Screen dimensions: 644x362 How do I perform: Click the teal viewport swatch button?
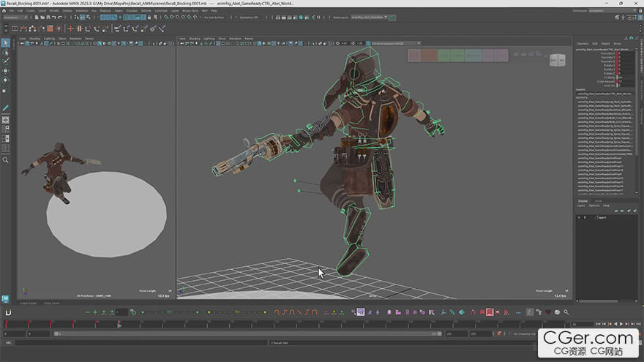click(x=473, y=56)
